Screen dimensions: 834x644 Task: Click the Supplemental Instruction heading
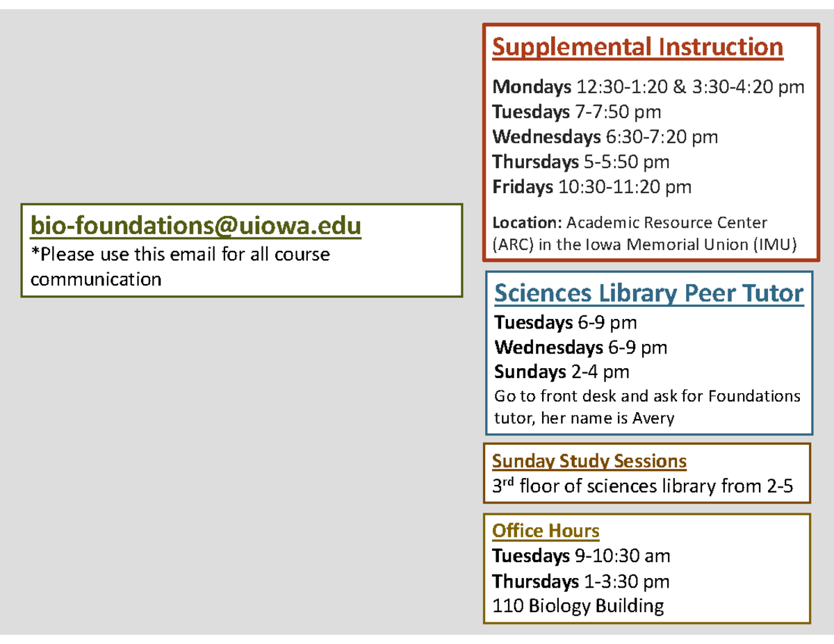point(637,47)
